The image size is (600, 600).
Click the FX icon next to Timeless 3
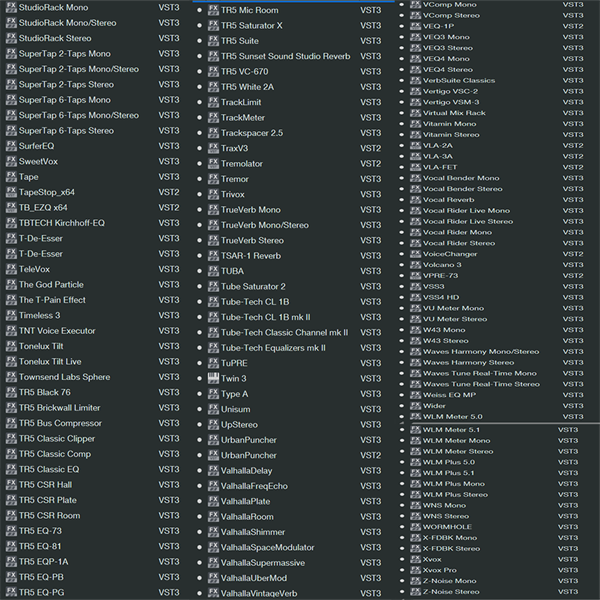pos(11,315)
